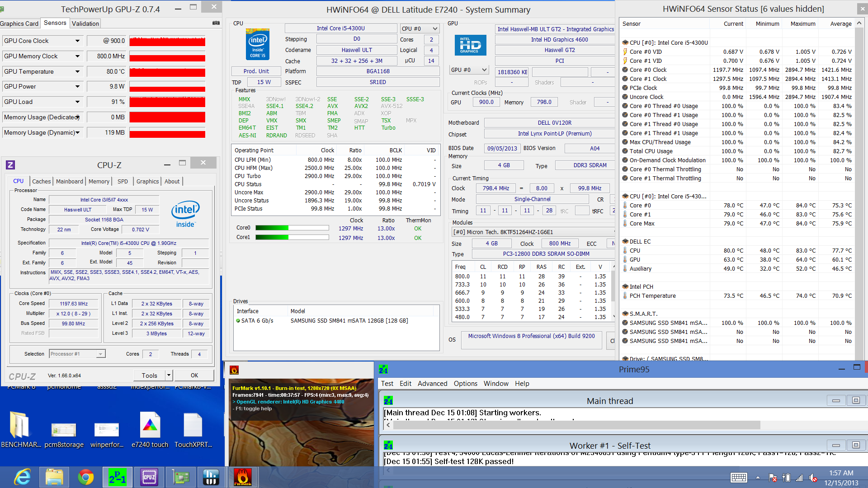Open the Mainboard tab in CPU-Z
Viewport: 868px width, 488px height.
pos(70,181)
